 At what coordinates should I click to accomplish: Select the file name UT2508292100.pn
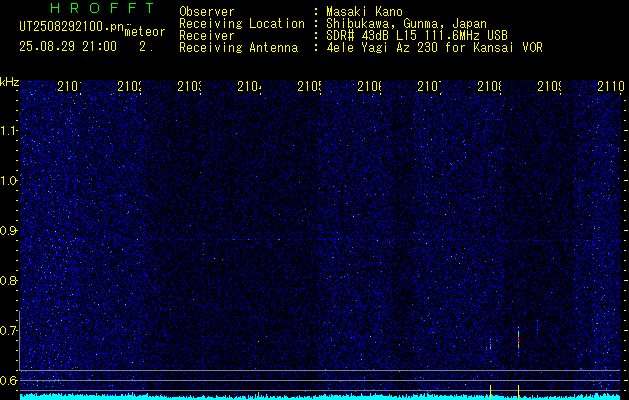click(x=72, y=27)
